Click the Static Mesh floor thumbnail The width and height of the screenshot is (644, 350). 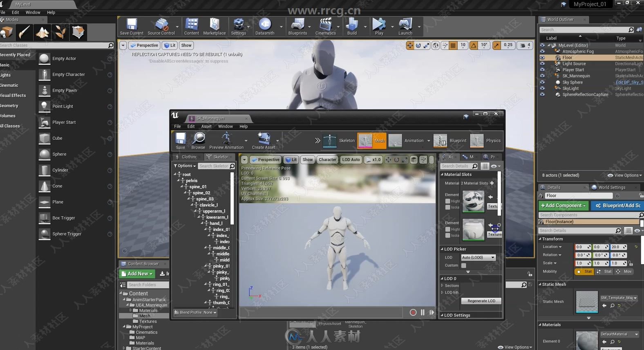pyautogui.click(x=587, y=302)
